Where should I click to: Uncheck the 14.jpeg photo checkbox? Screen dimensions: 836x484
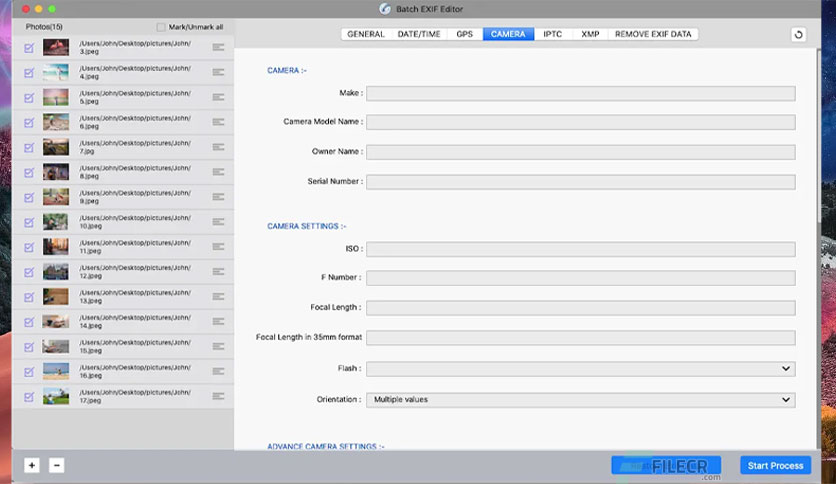point(29,322)
